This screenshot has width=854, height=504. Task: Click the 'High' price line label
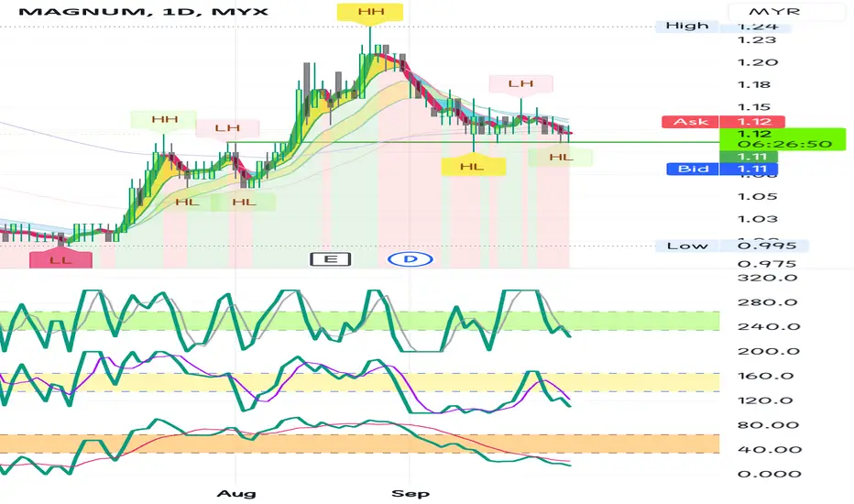coord(687,26)
